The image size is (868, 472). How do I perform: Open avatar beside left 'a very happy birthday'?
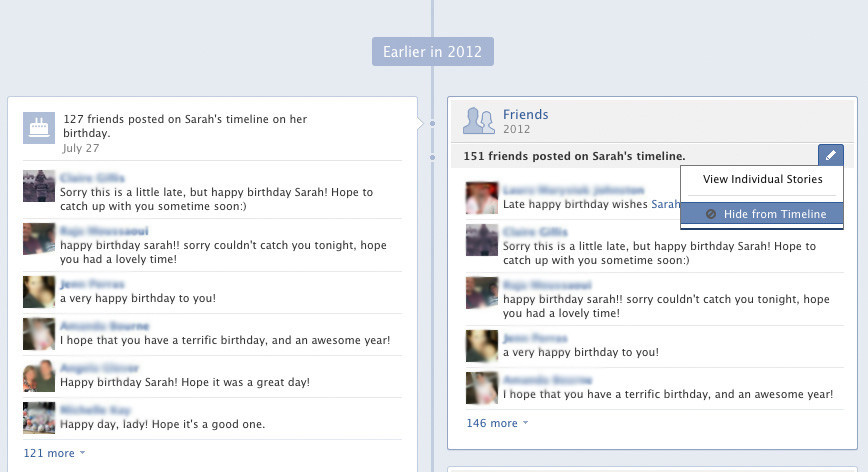click(39, 292)
